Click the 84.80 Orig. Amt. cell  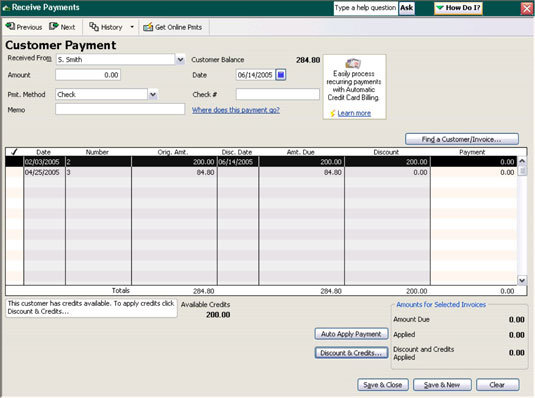(x=174, y=172)
